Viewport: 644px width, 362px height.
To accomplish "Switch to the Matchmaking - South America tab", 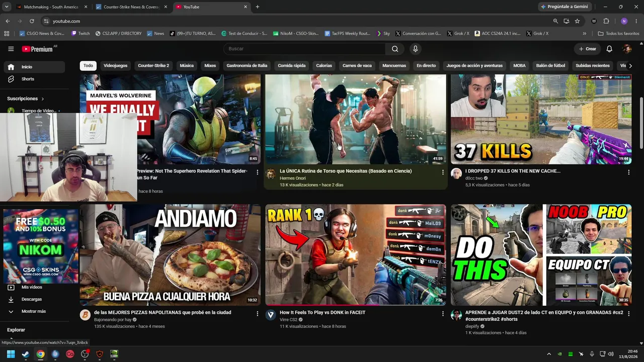I will (51, 7).
